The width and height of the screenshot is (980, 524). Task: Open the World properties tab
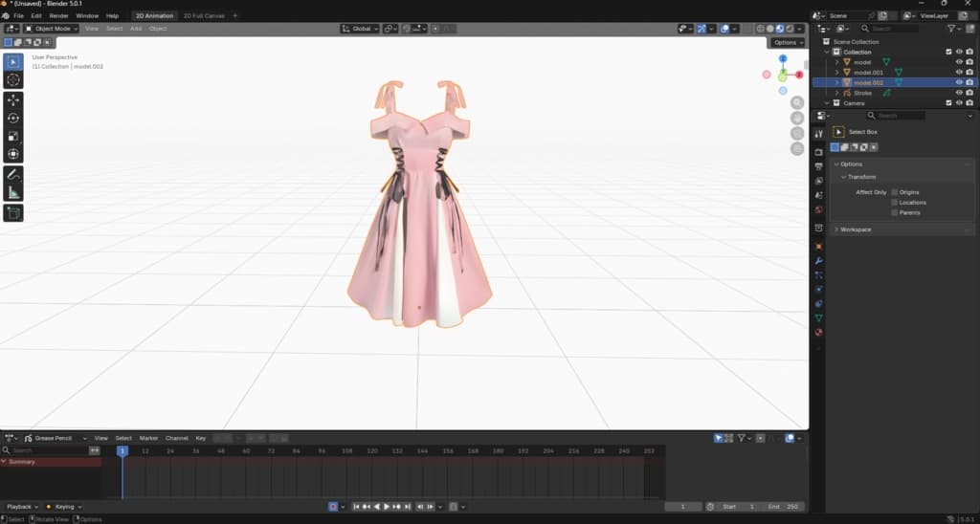(819, 209)
